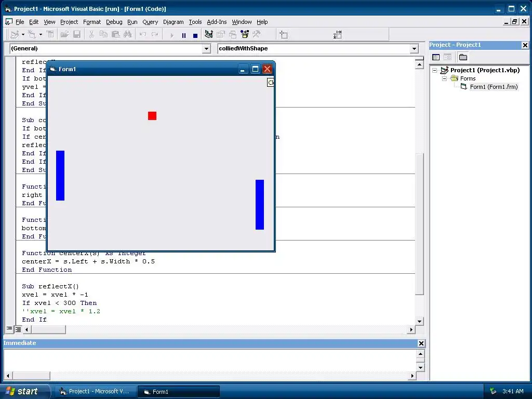Screen dimensions: 532x399
Task: Click the object size indicator icon
Action: click(x=338, y=35)
